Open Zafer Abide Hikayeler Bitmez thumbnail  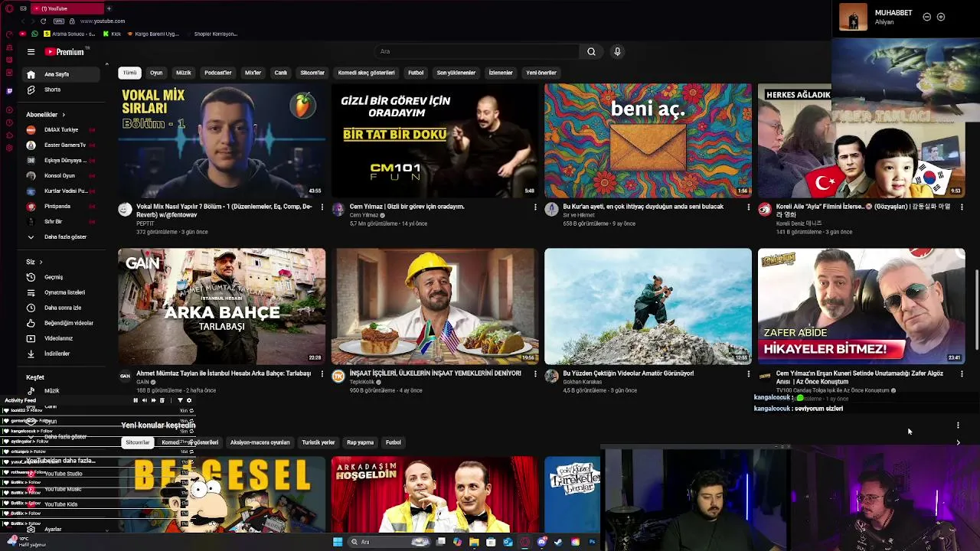pos(861,306)
